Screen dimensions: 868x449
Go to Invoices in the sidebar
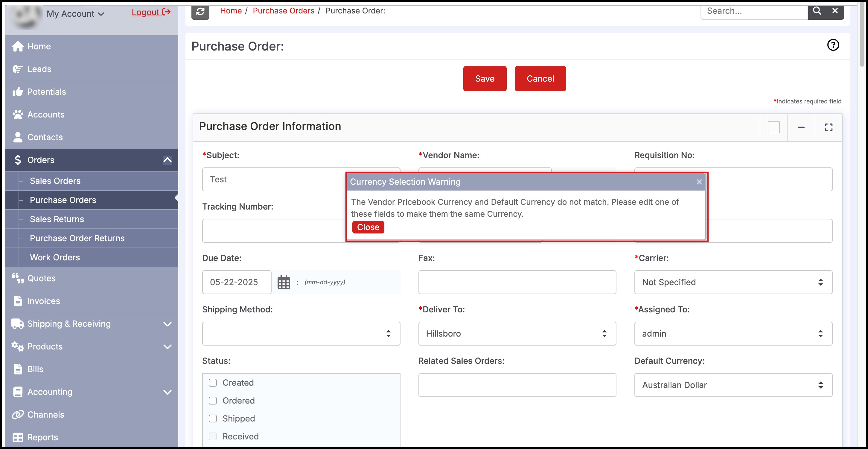pos(43,301)
